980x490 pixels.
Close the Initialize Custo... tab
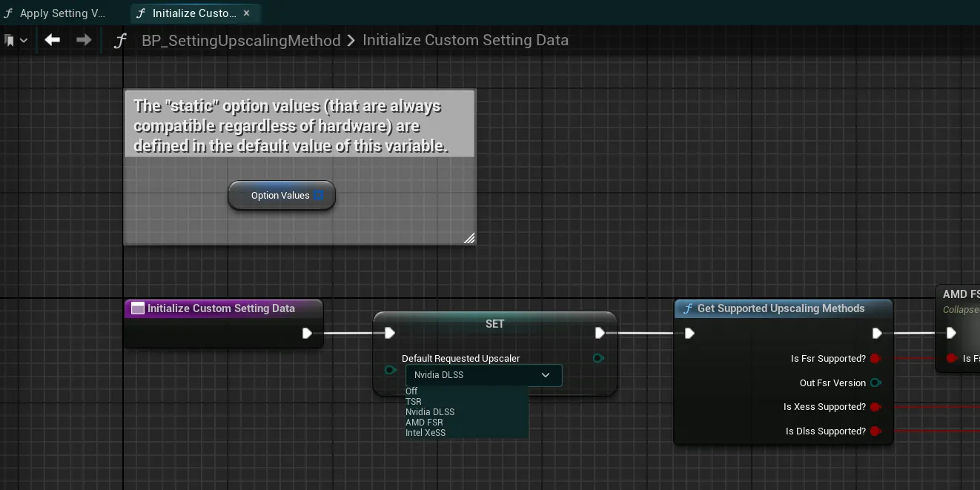(247, 13)
